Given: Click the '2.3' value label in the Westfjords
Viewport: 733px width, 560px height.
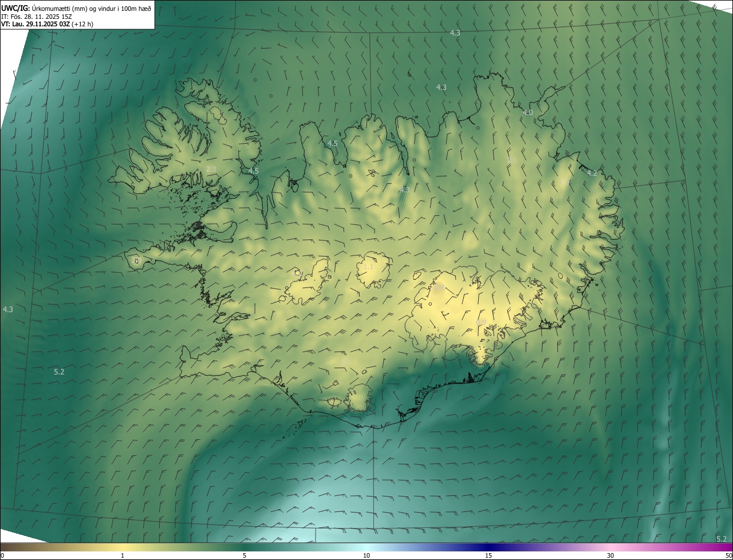Looking at the screenshot, I should (211, 169).
